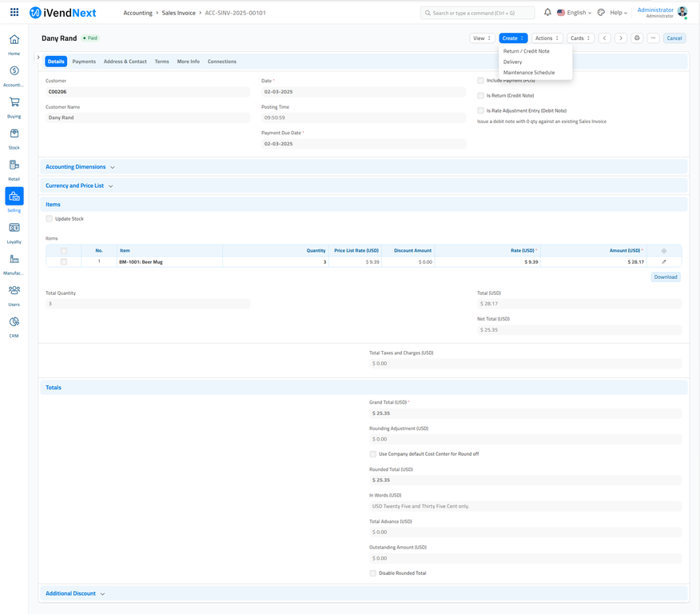700x614 pixels.
Task: Click the Download button under items
Action: point(666,277)
